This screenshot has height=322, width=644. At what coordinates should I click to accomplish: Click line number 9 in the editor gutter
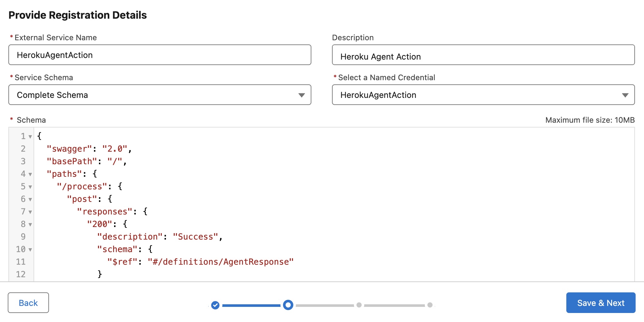click(23, 237)
